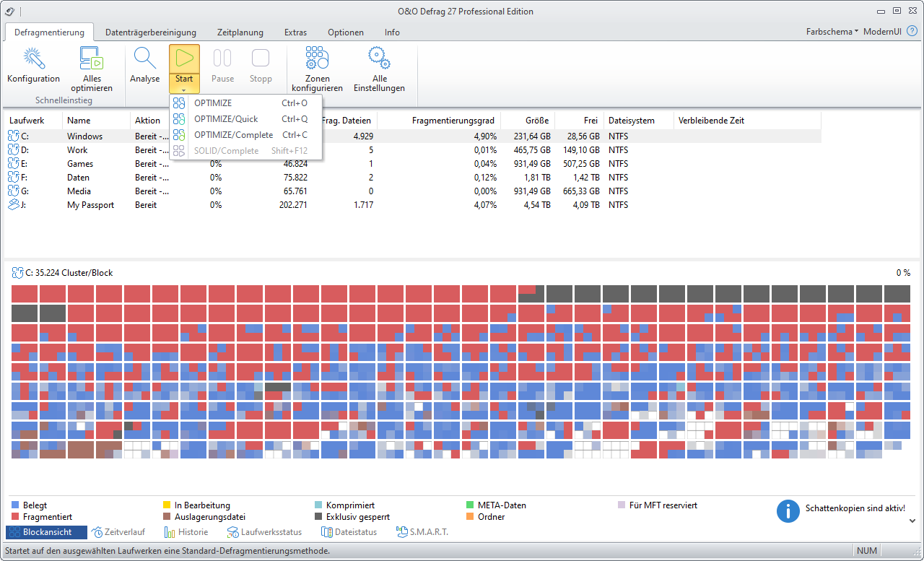Click the Start play icon
The height and width of the screenshot is (561, 924).
(x=184, y=58)
